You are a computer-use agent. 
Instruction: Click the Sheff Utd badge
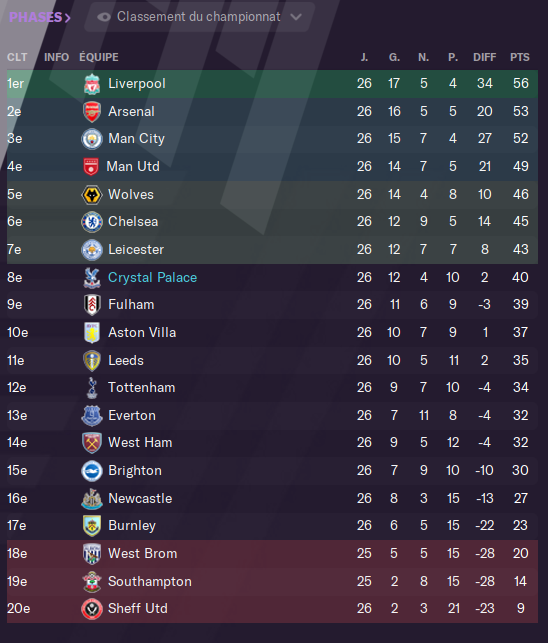92,609
